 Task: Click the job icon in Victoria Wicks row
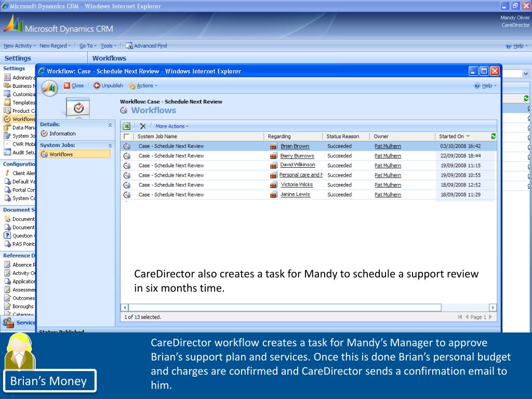click(127, 185)
